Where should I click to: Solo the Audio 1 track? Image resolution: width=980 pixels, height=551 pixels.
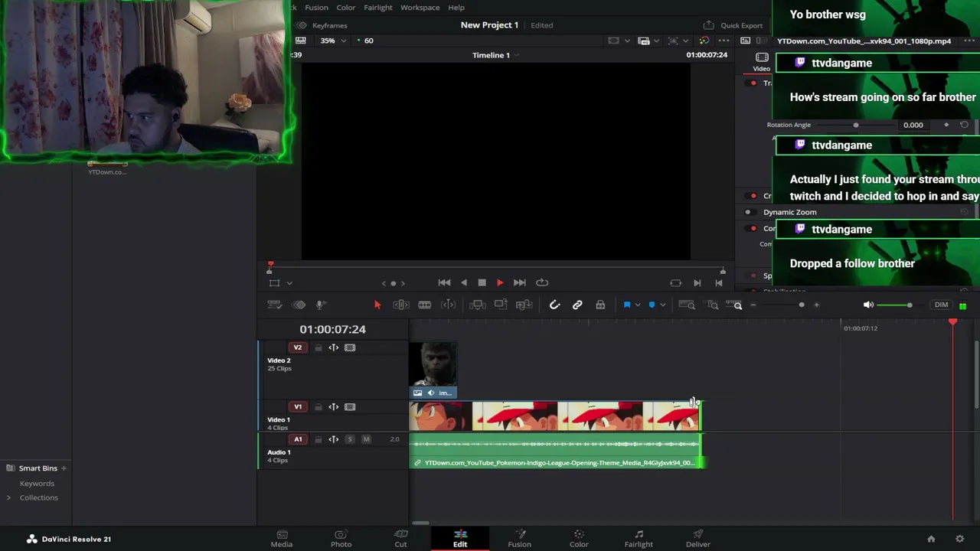pyautogui.click(x=350, y=439)
